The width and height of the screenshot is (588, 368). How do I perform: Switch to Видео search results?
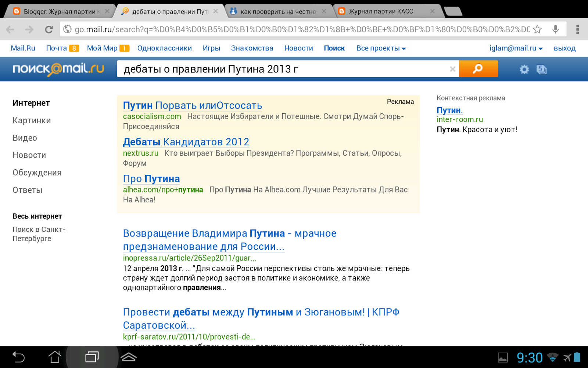(x=25, y=138)
